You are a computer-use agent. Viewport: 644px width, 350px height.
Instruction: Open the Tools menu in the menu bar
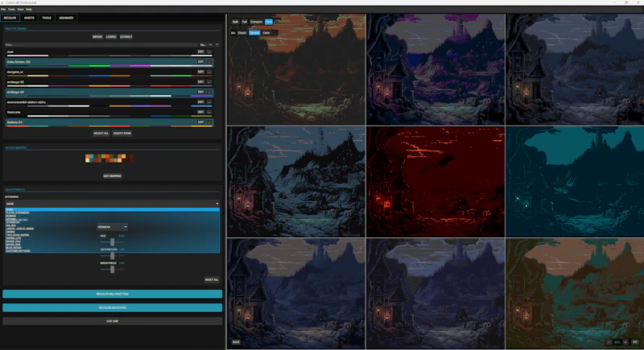(x=11, y=9)
